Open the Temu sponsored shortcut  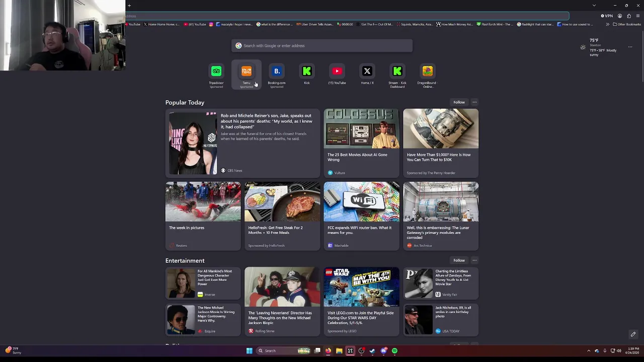coord(247,75)
